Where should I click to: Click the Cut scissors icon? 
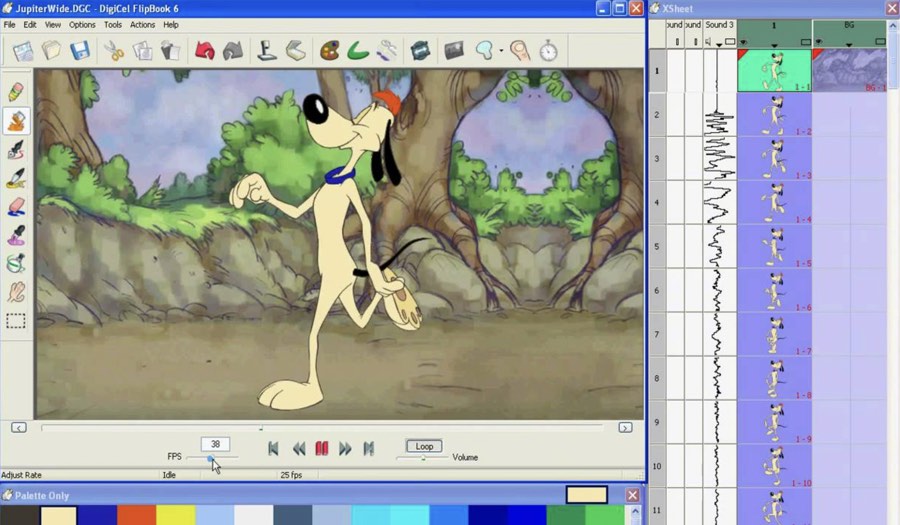coord(114,50)
